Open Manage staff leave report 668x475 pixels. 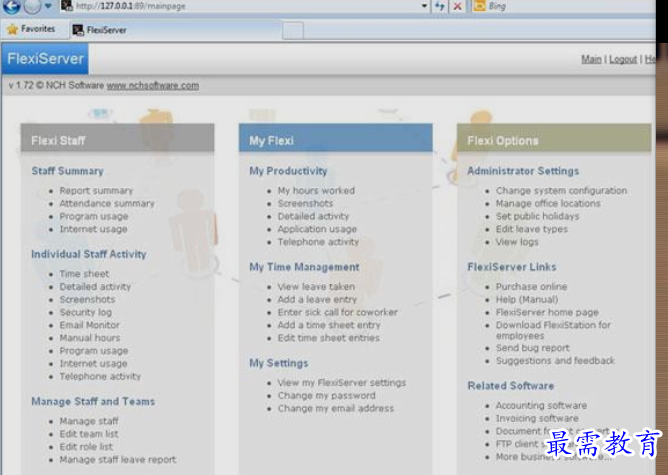coord(118,459)
